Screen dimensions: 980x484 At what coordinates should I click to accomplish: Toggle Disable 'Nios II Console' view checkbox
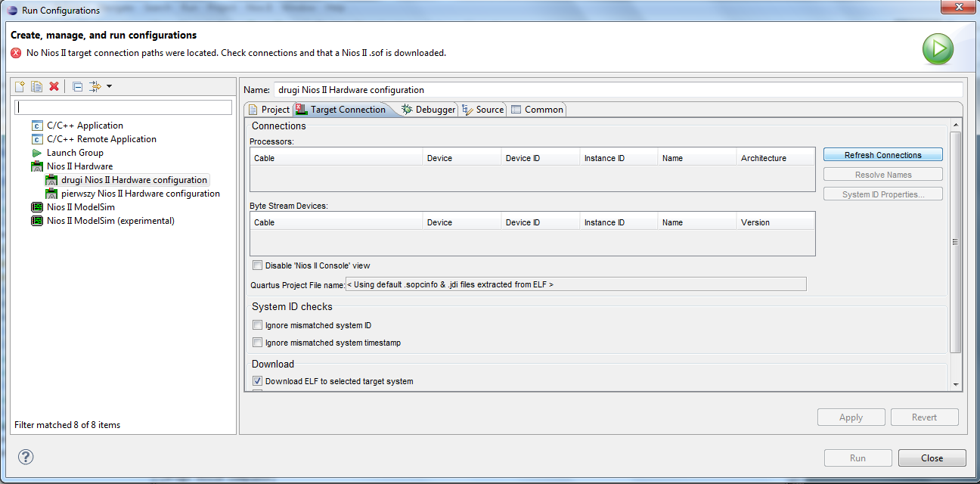(x=258, y=265)
